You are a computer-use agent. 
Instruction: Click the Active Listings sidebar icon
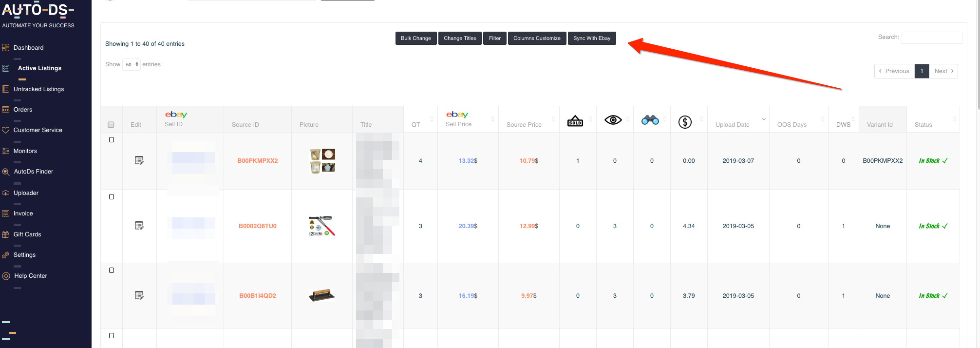[x=6, y=68]
